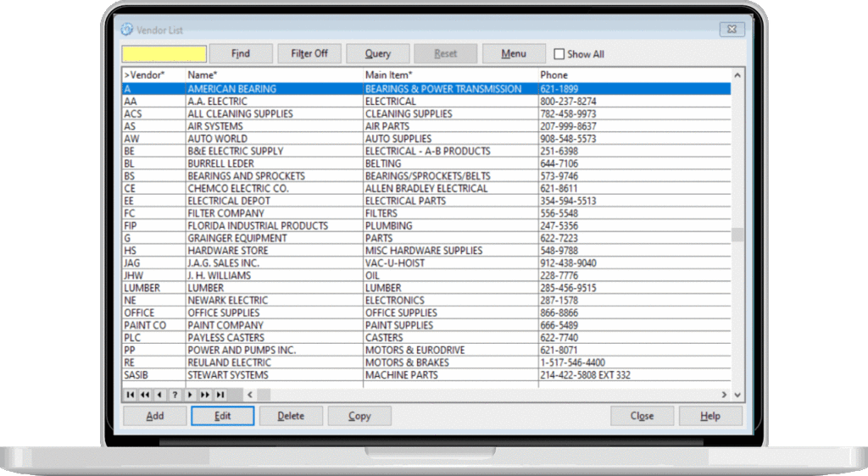Click the yellow search input field

[x=164, y=53]
